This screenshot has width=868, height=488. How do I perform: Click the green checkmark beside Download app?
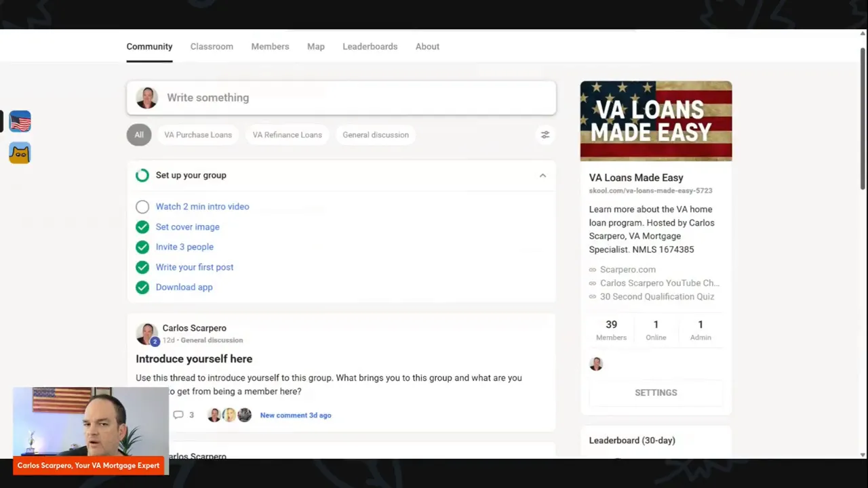[142, 287]
